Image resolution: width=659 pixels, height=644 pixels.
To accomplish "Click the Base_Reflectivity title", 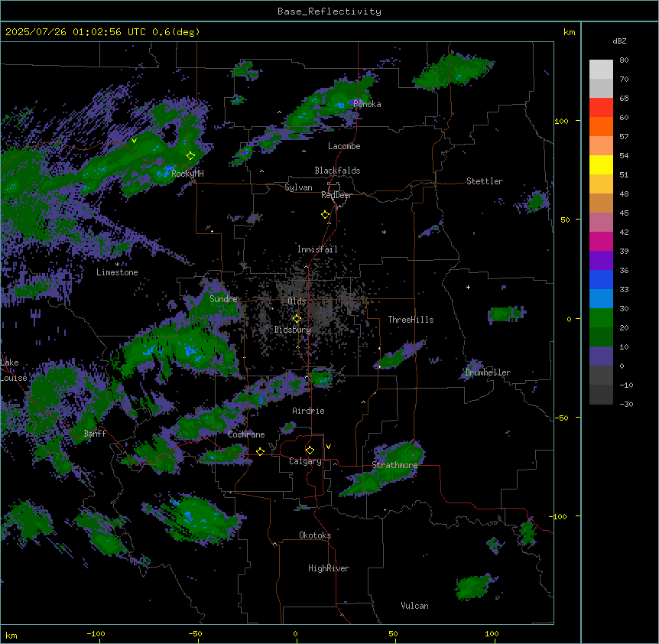I will [329, 11].
